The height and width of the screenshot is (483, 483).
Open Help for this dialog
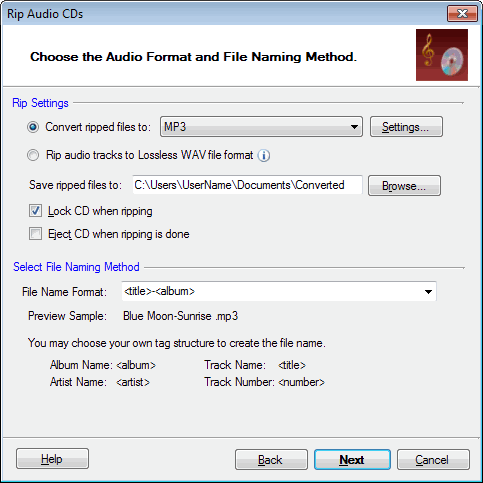click(52, 459)
